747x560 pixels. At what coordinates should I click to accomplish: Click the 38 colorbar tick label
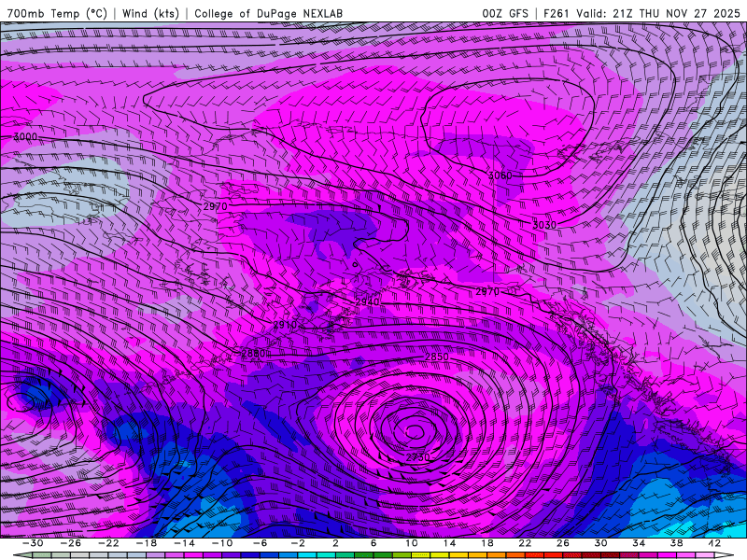point(676,543)
